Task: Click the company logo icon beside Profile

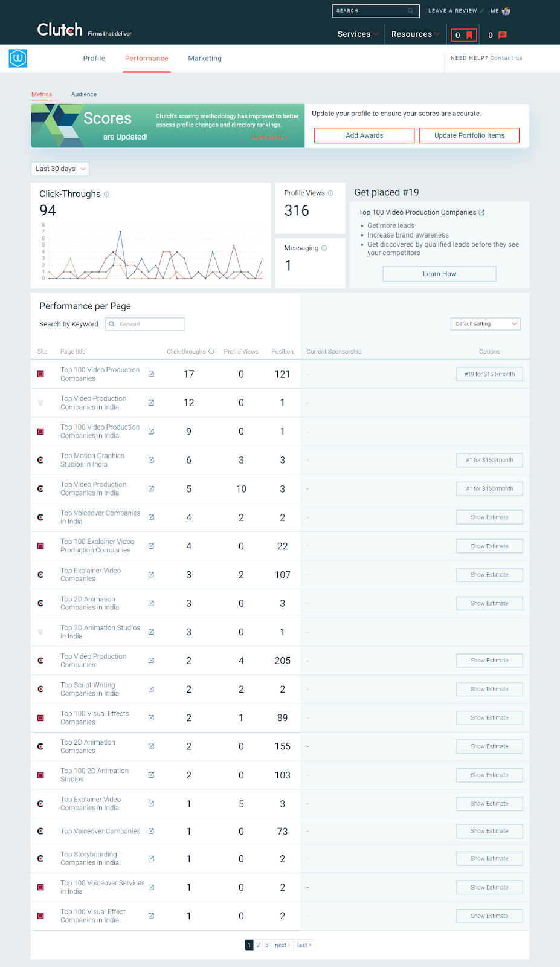Action: [18, 59]
